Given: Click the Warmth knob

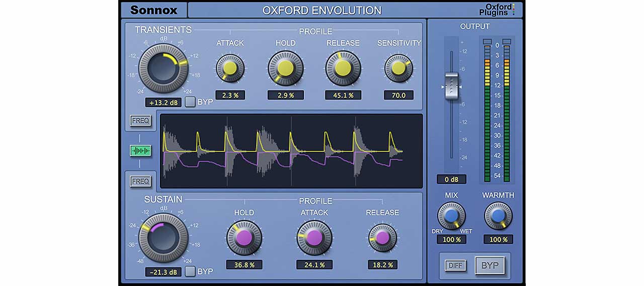Looking at the screenshot, I should pos(498,216).
